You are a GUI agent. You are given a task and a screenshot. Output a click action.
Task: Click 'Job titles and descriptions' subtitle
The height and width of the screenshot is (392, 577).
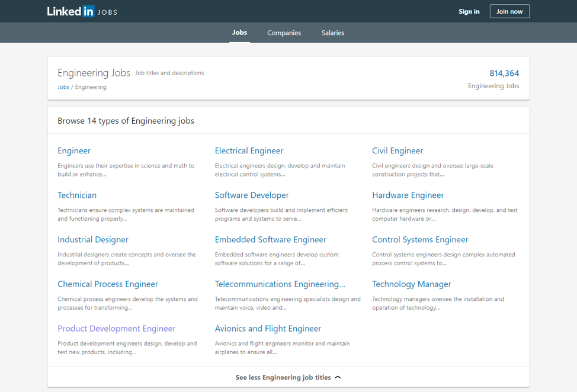169,73
